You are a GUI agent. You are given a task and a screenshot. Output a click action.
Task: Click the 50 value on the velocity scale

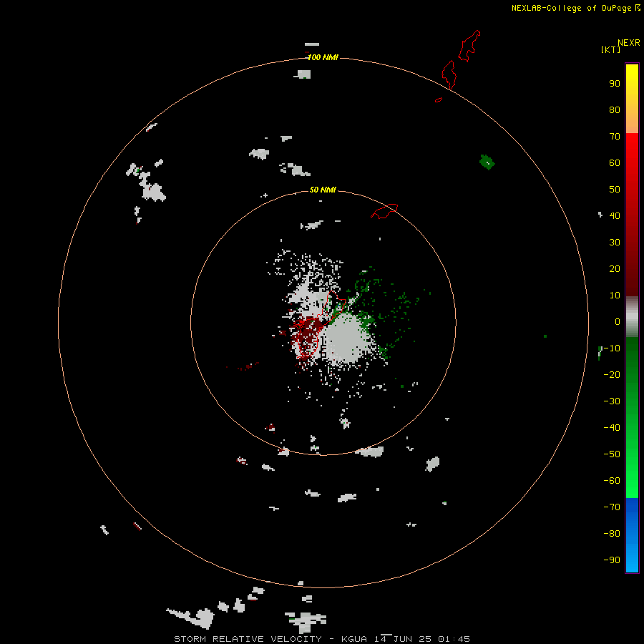pyautogui.click(x=615, y=190)
